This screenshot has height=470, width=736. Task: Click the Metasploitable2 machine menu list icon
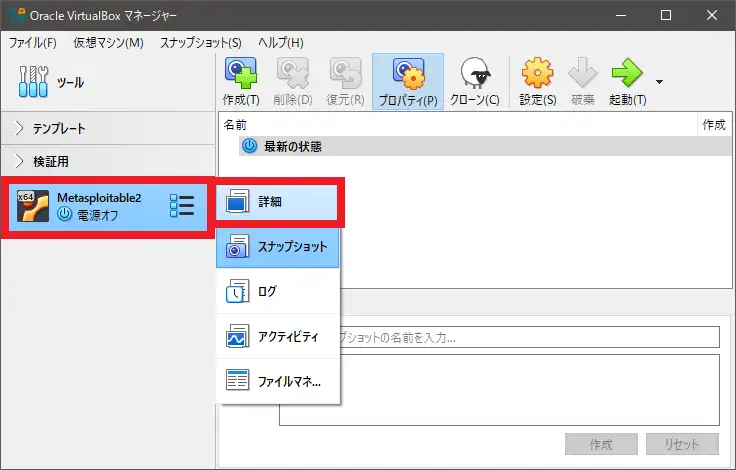(x=181, y=206)
